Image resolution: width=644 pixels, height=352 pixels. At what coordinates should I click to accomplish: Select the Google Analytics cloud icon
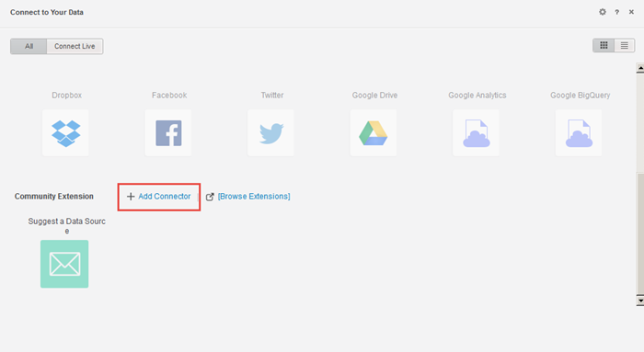pyautogui.click(x=476, y=133)
